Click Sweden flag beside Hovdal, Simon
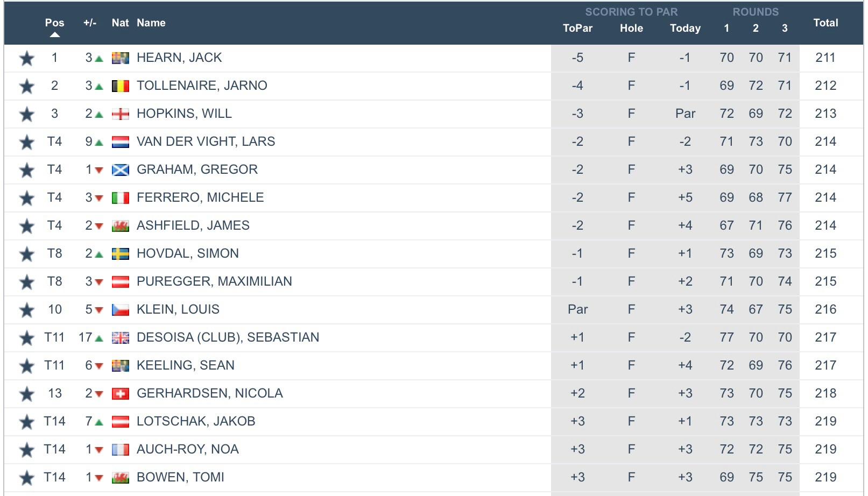The height and width of the screenshot is (496, 868). pos(121,254)
